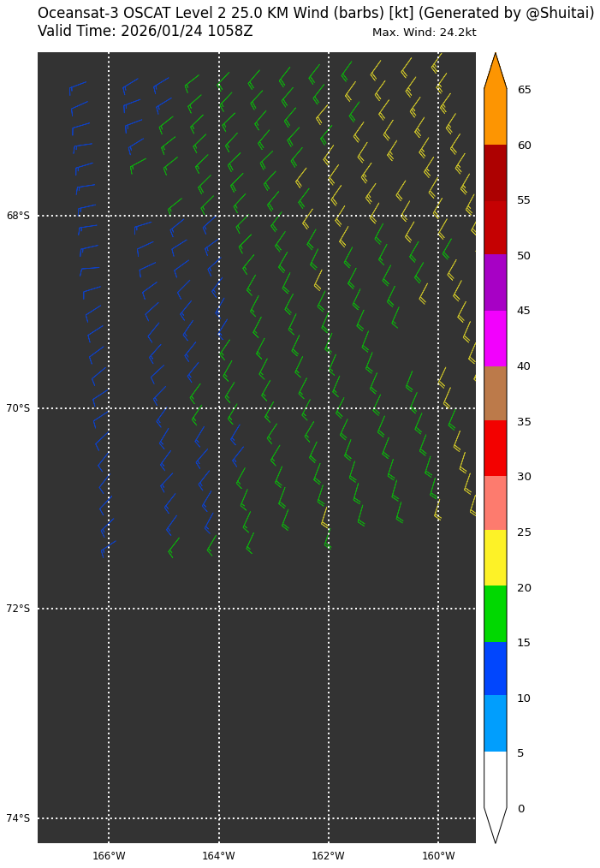Viewport: 600px width, 868px height.
Task: Click the green 15–20 kt colorbar segment
Action: pos(495,614)
